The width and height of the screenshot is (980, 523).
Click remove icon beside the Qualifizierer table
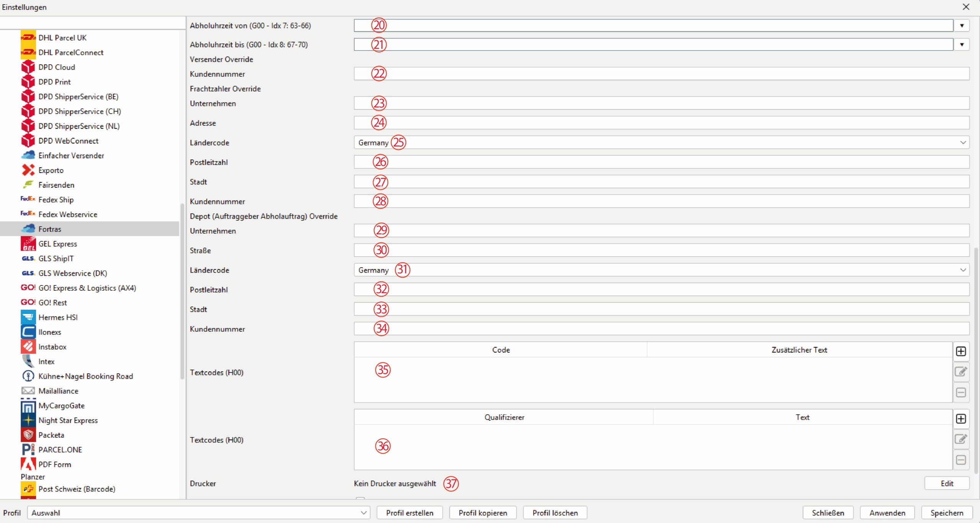point(961,460)
